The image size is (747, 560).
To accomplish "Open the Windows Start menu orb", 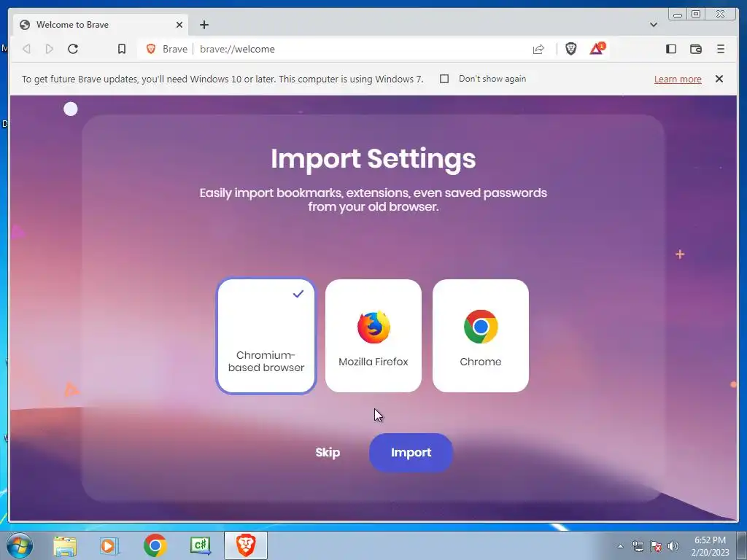I will pos(20,545).
